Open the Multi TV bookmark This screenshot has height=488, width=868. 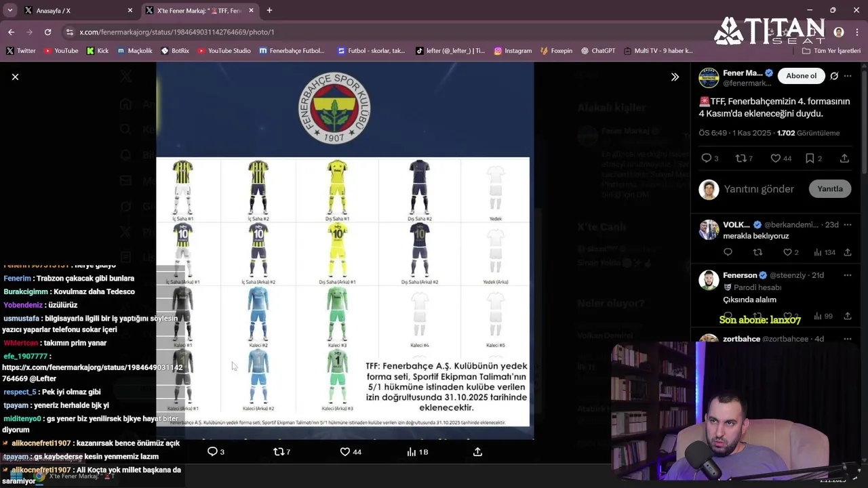click(658, 51)
